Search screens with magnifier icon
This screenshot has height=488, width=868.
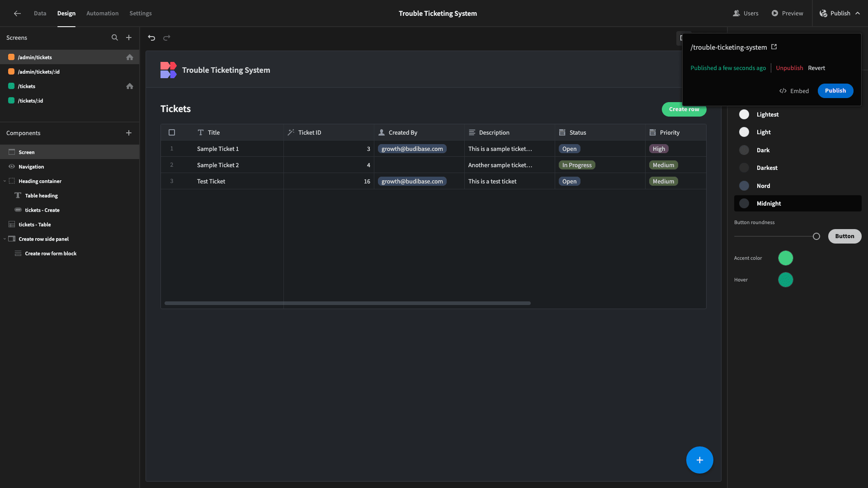pyautogui.click(x=115, y=38)
